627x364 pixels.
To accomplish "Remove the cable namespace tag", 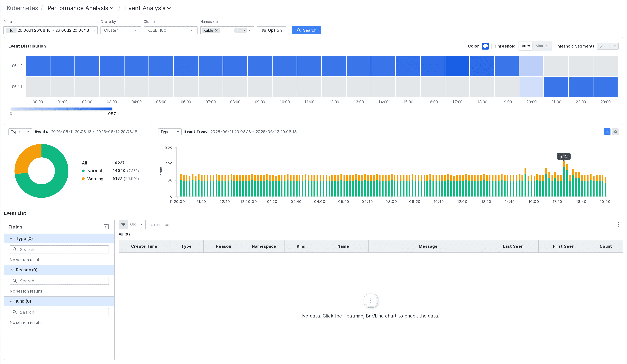I will coord(216,30).
